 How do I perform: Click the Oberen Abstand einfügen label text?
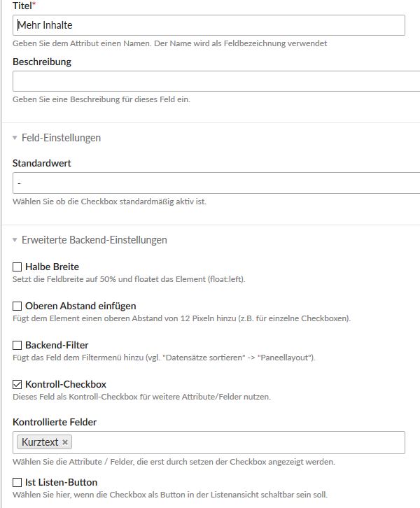click(80, 306)
